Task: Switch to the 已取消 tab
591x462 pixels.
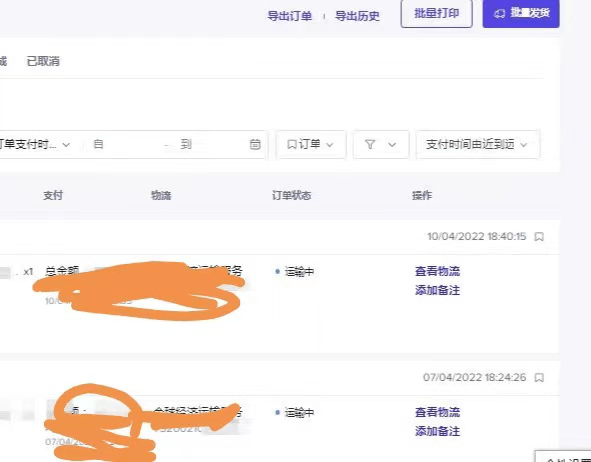Action: [43, 61]
